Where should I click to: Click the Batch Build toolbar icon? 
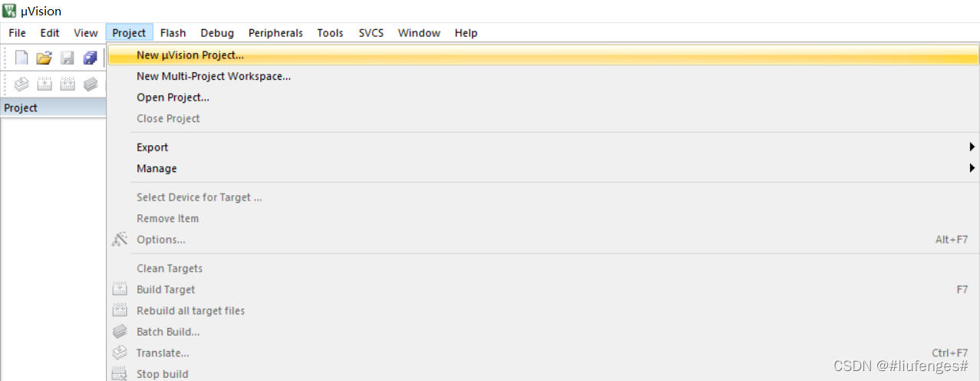[x=91, y=84]
